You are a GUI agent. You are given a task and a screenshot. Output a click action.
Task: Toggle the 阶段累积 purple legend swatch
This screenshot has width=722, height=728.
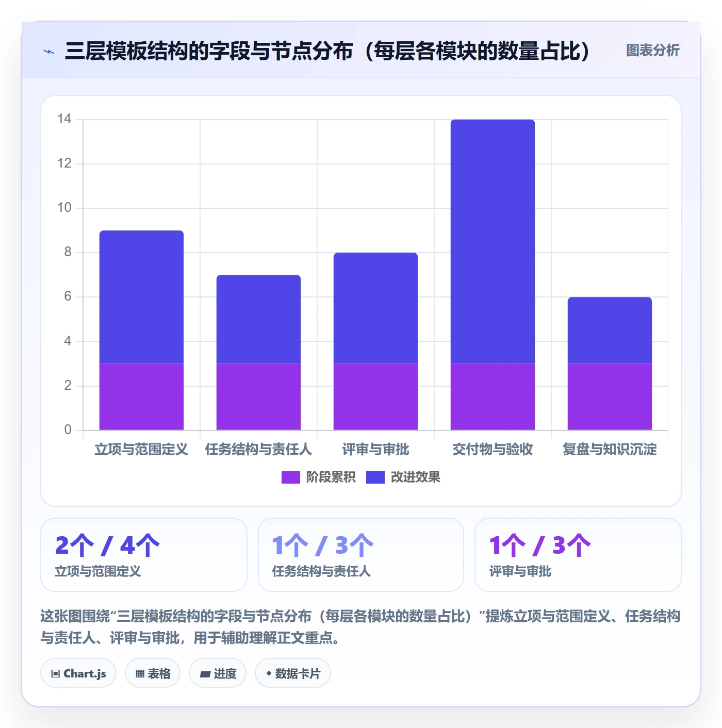(x=290, y=477)
